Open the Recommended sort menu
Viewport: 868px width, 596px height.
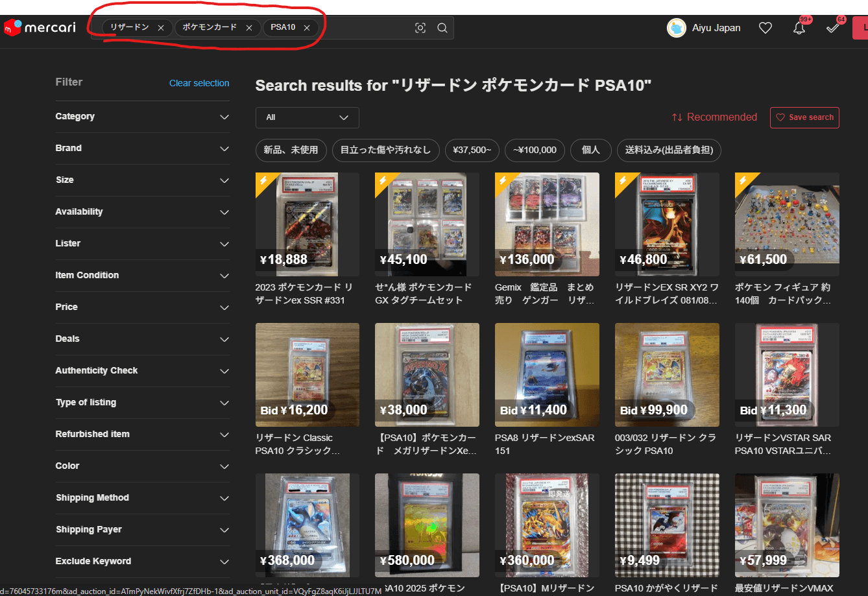point(714,117)
